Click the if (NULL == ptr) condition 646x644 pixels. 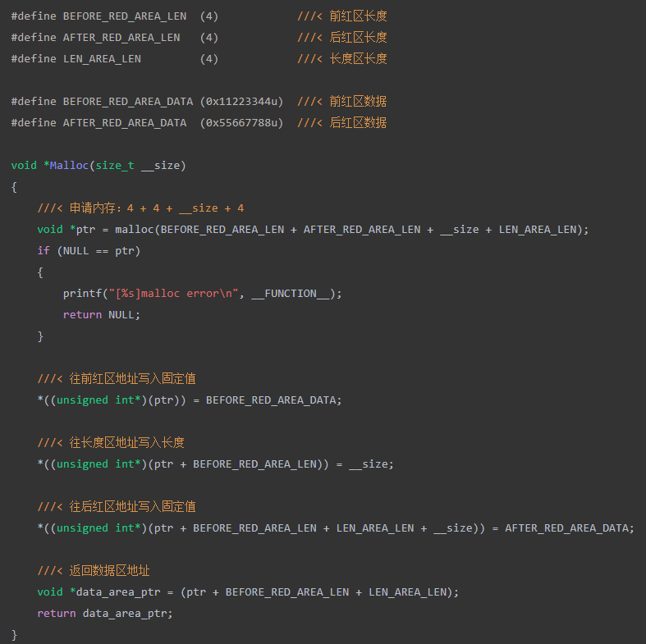[89, 251]
